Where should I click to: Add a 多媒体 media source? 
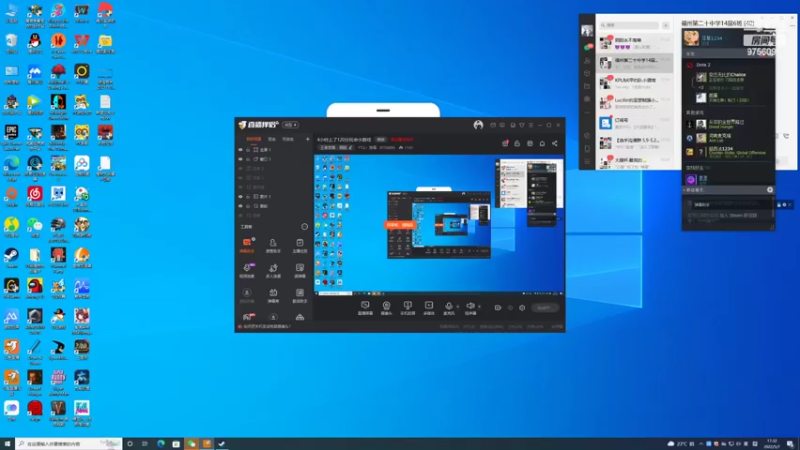point(429,308)
